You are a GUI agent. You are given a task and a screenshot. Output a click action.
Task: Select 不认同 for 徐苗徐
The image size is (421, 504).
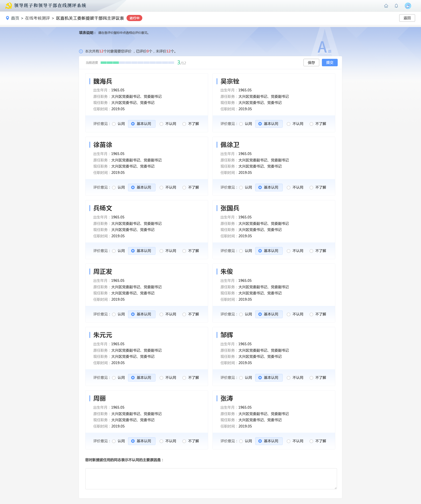(168, 187)
